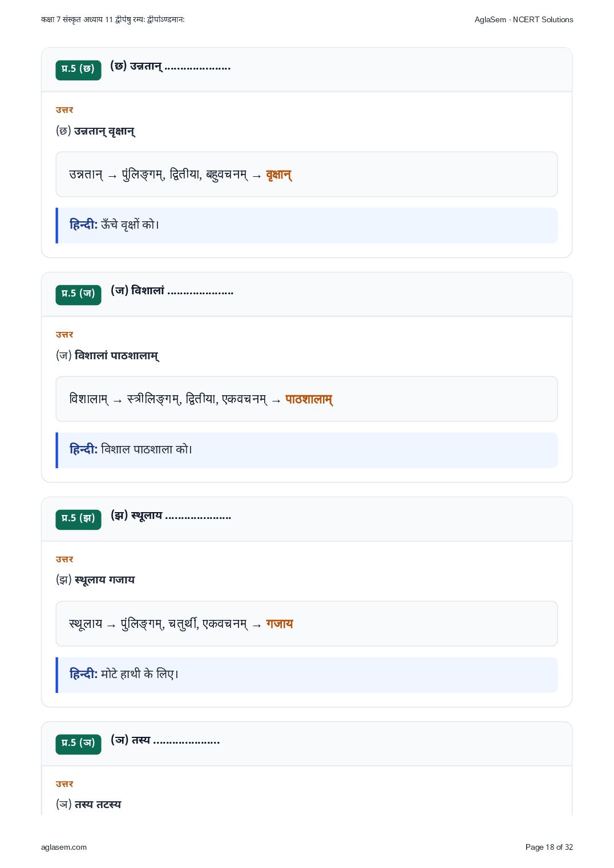Click the Page 18 of 32 indicator
This screenshot has height=868, width=614.
tap(549, 847)
